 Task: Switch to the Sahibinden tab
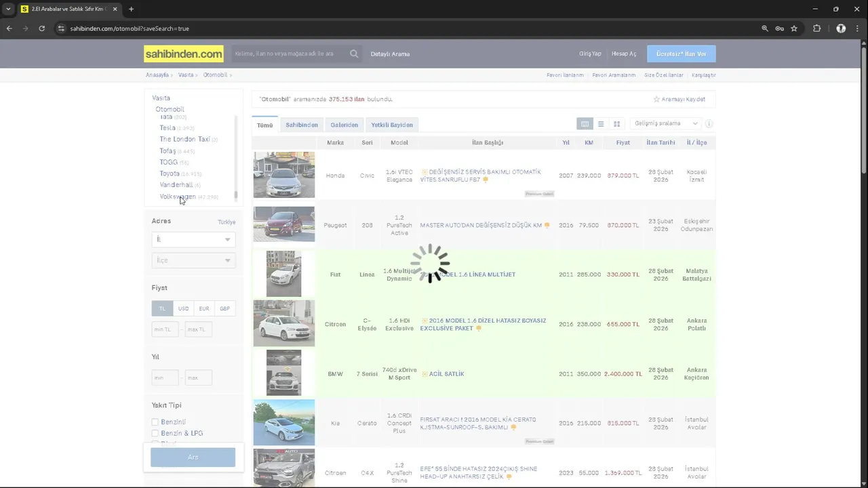(x=302, y=125)
